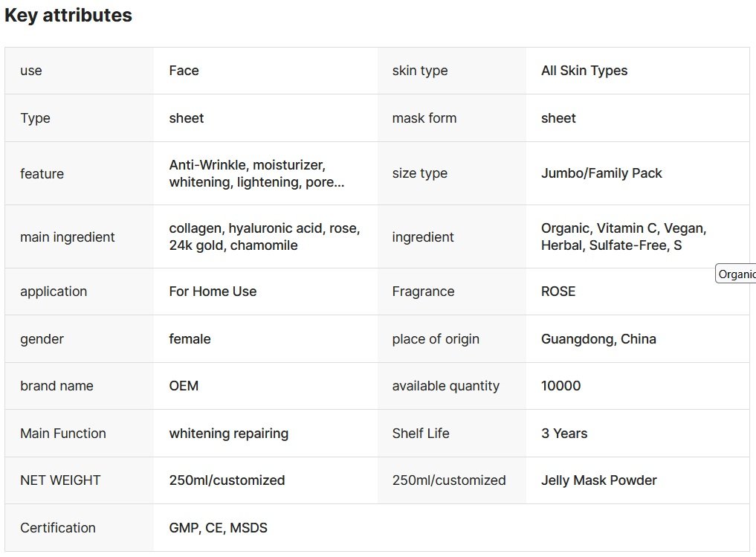Click the "GMP, CE, MSDS" certification value
This screenshot has width=756, height=557.
click(218, 528)
